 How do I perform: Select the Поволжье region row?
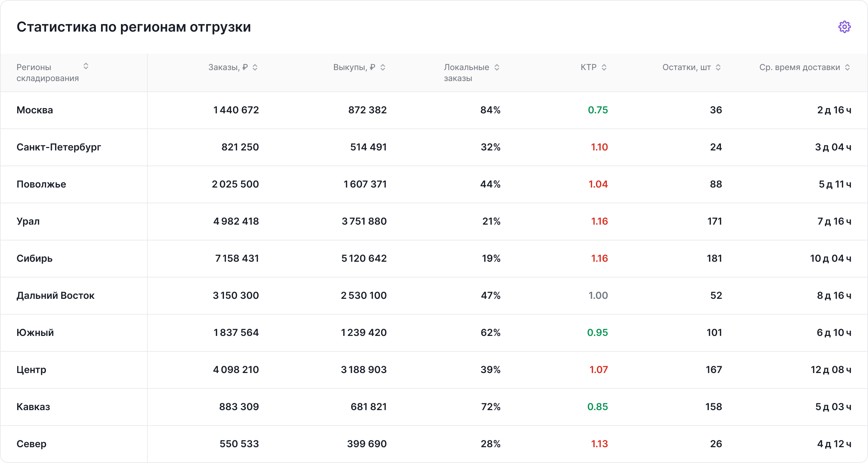(434, 184)
